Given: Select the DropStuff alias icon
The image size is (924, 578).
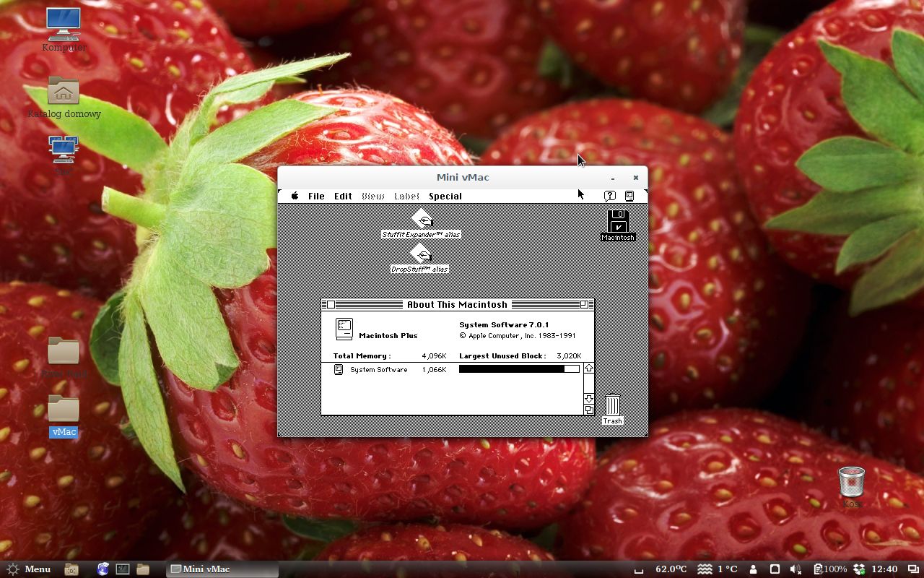Looking at the screenshot, I should click(421, 254).
